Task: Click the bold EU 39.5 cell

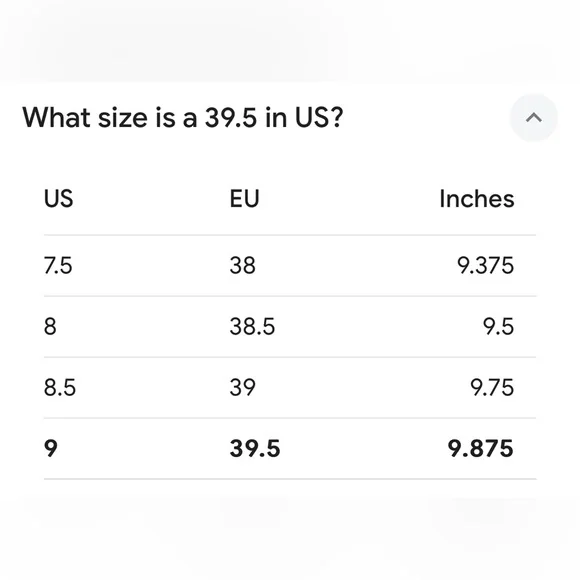Action: [x=255, y=449]
